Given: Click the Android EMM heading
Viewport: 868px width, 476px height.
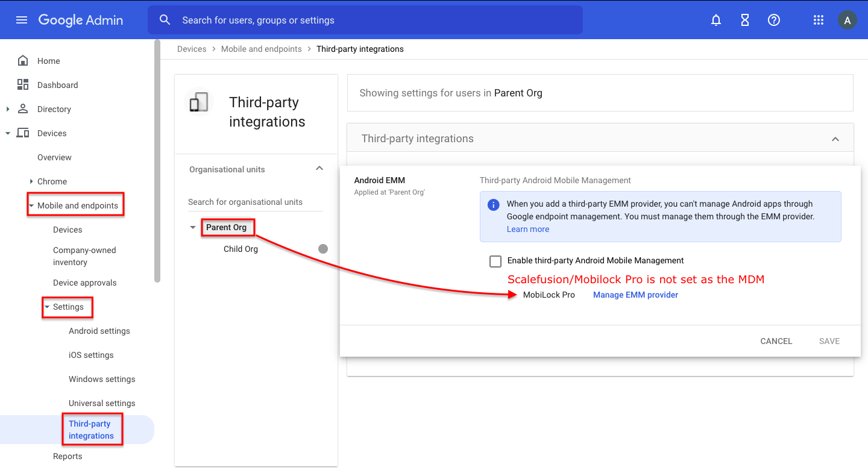Looking at the screenshot, I should coord(380,180).
